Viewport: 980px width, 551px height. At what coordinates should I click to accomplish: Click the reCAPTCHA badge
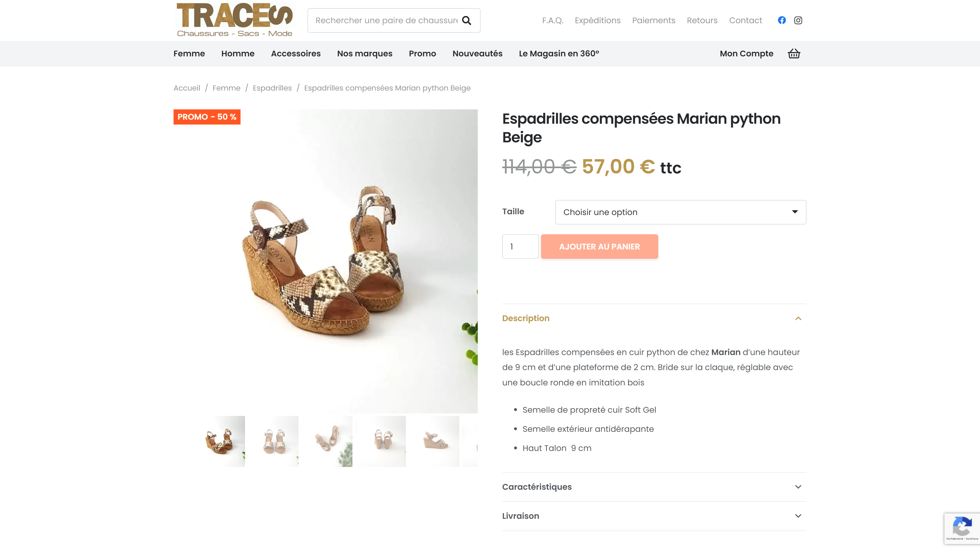click(x=962, y=528)
